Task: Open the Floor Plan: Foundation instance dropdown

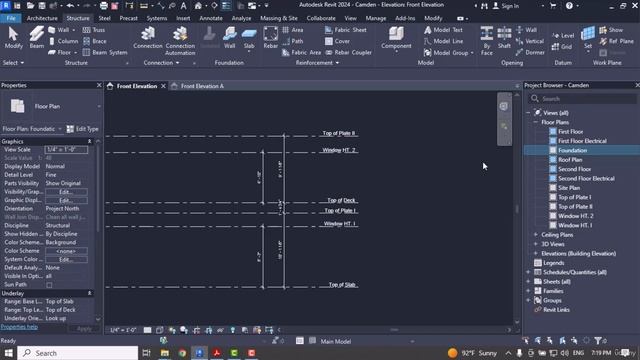Action: tap(60, 129)
